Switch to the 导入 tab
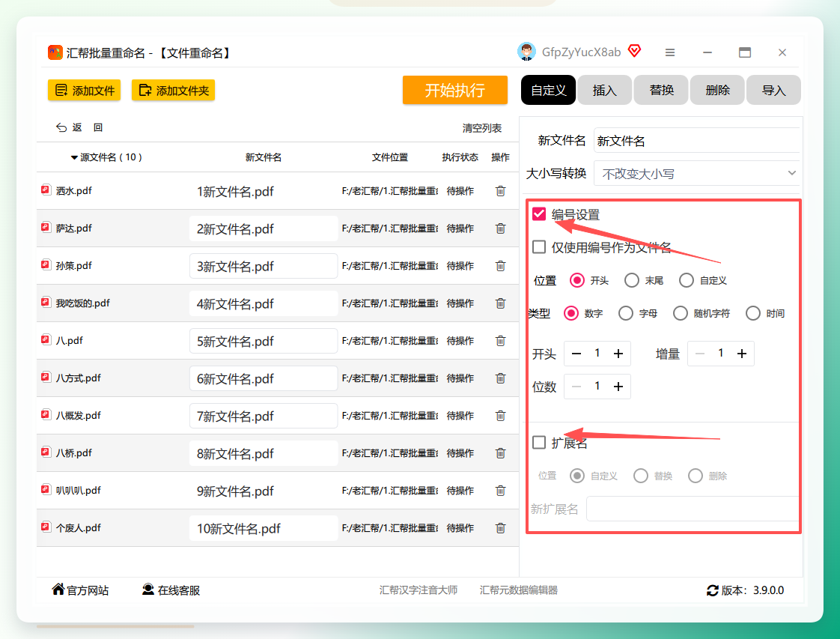Screen dimensions: 840x639 coord(773,90)
